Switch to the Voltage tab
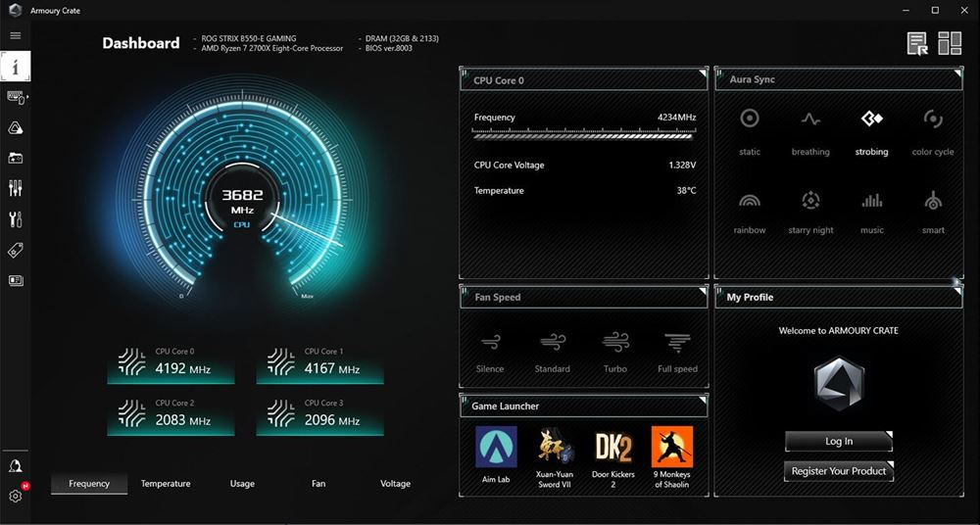The width and height of the screenshot is (980, 525). click(x=395, y=484)
